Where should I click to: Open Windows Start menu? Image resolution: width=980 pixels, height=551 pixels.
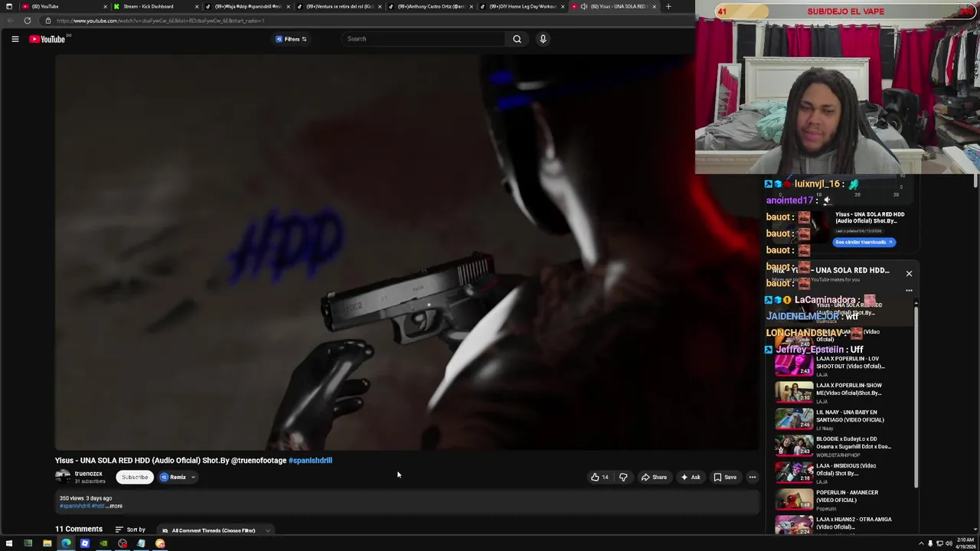click(x=8, y=544)
